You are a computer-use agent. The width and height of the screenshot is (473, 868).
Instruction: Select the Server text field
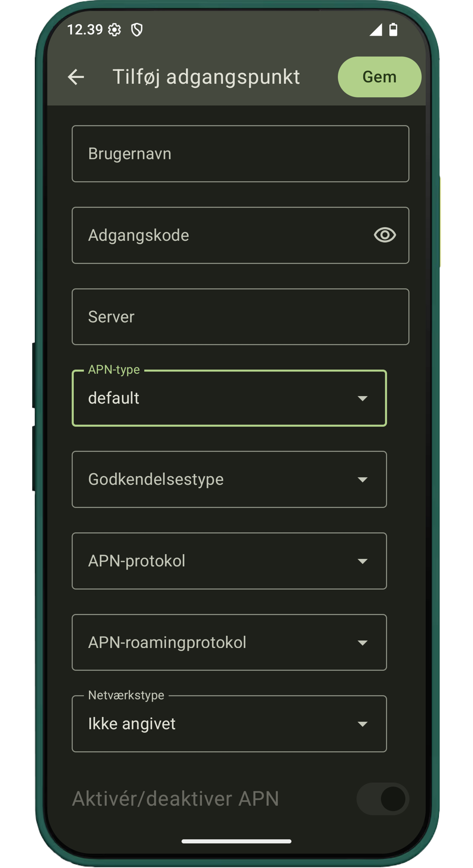click(241, 317)
